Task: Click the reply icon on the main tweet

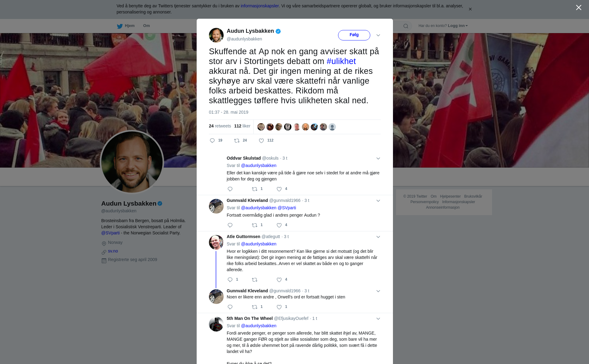Action: [x=212, y=141]
